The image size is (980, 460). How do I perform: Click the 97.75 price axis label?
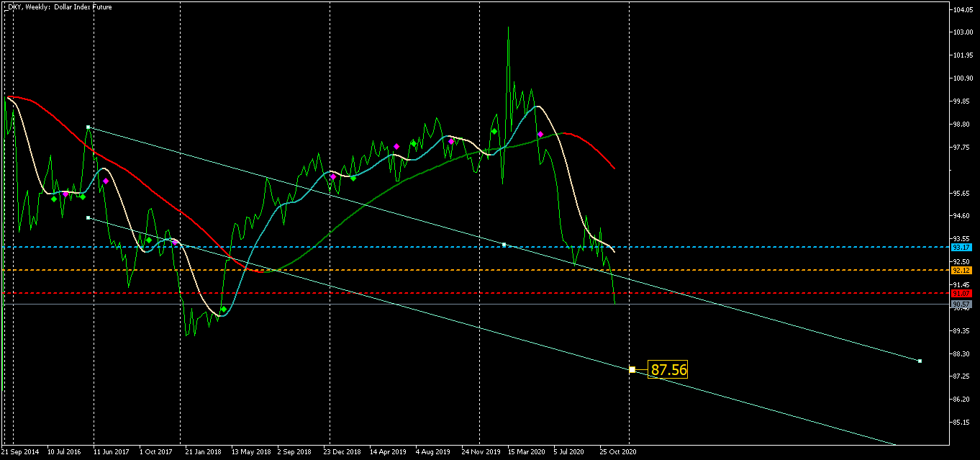tap(963, 148)
